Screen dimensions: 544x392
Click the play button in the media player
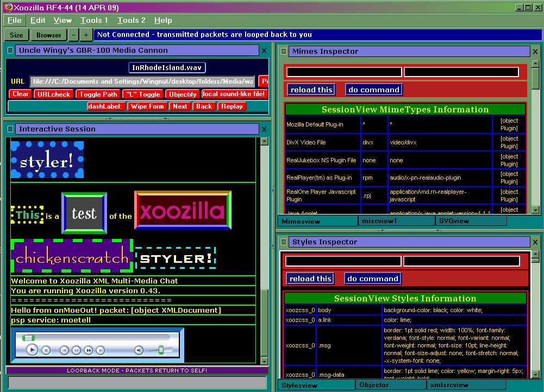pyautogui.click(x=32, y=350)
